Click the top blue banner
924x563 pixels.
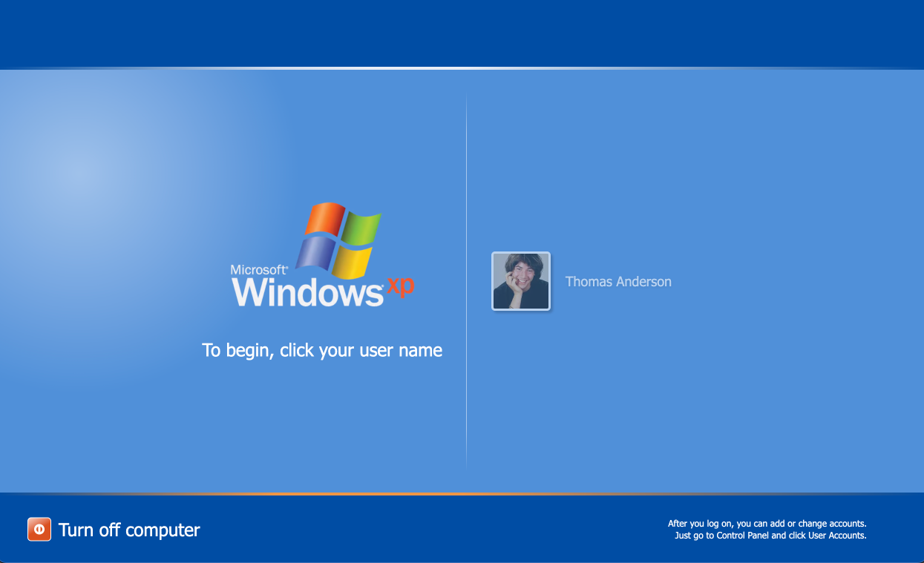462,33
